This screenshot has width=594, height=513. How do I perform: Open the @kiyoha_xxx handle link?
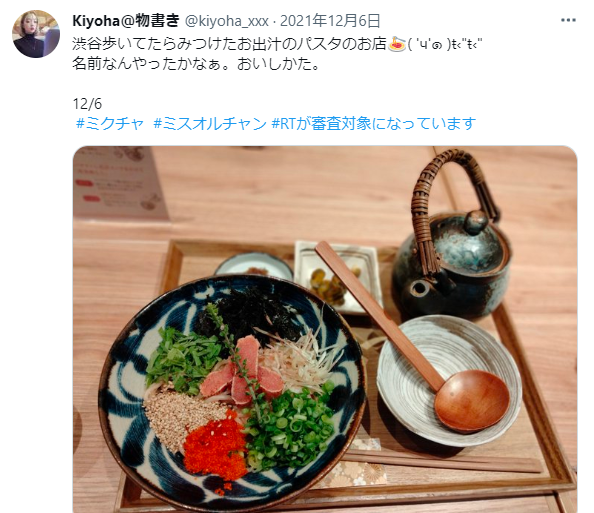227,21
